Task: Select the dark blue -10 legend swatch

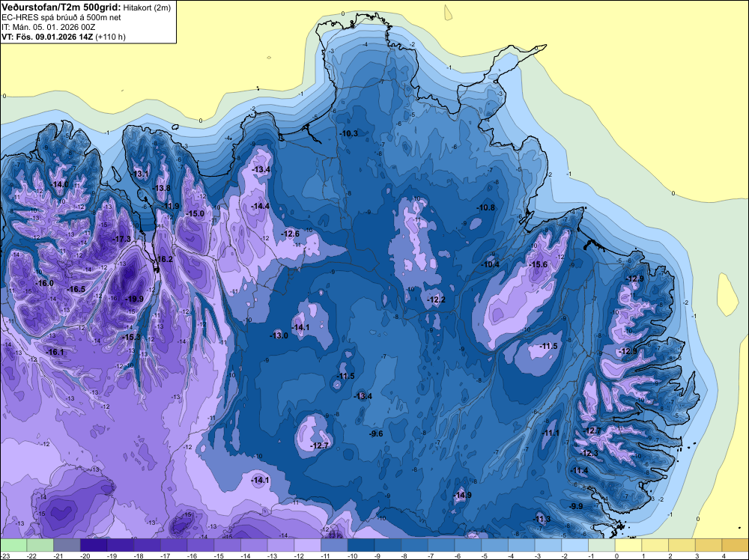Action: click(361, 545)
